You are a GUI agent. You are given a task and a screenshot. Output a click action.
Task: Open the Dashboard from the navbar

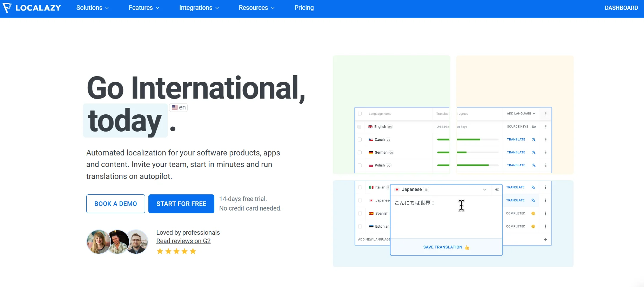click(x=621, y=8)
